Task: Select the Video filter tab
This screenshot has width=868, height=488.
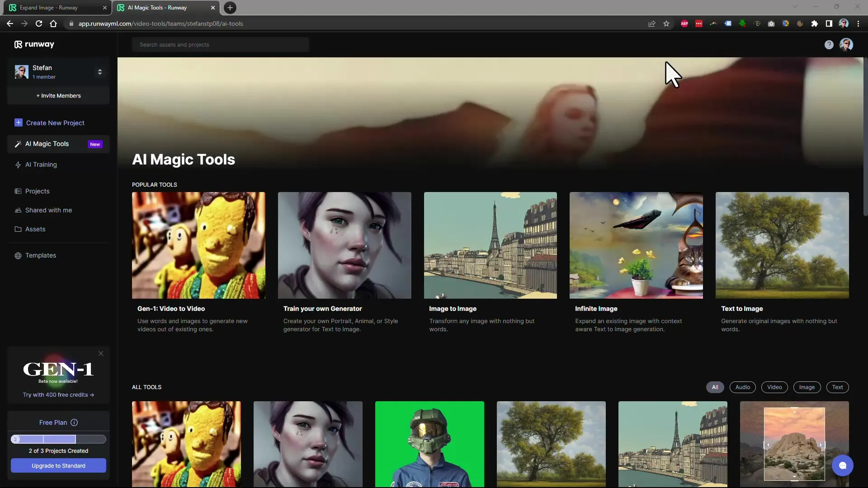Action: coord(774,387)
